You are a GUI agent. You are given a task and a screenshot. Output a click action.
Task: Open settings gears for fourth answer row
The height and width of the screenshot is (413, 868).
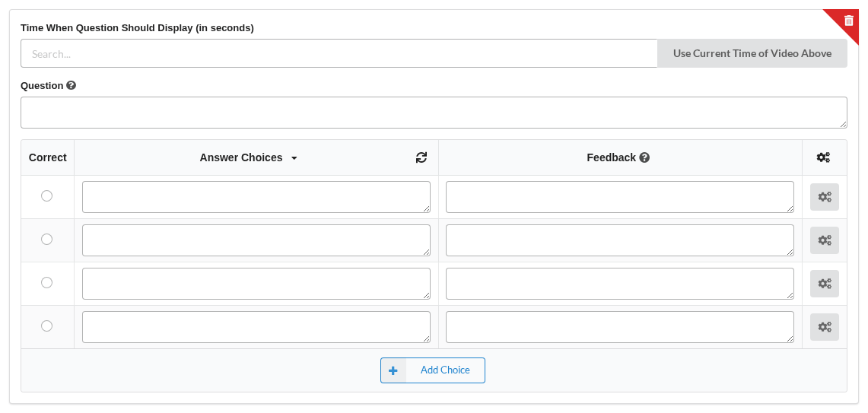pyautogui.click(x=825, y=326)
